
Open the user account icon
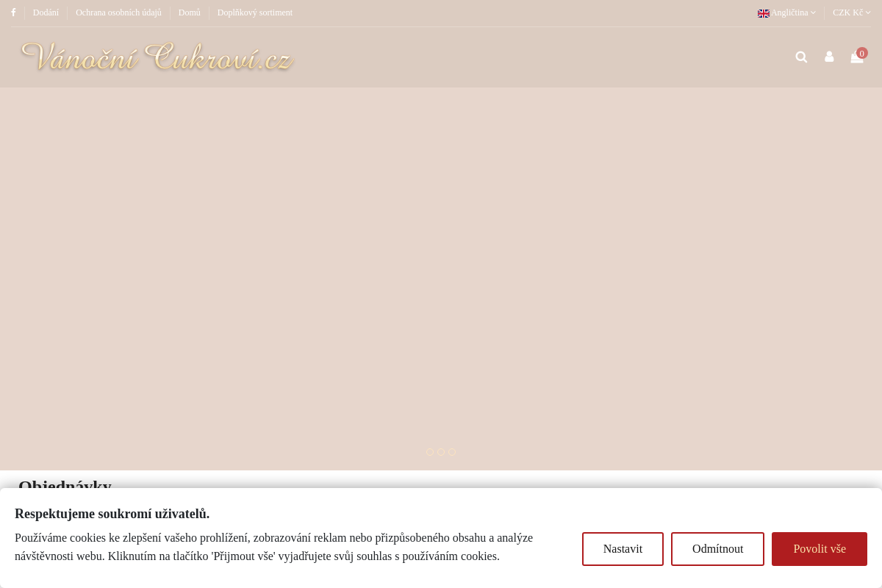829,57
